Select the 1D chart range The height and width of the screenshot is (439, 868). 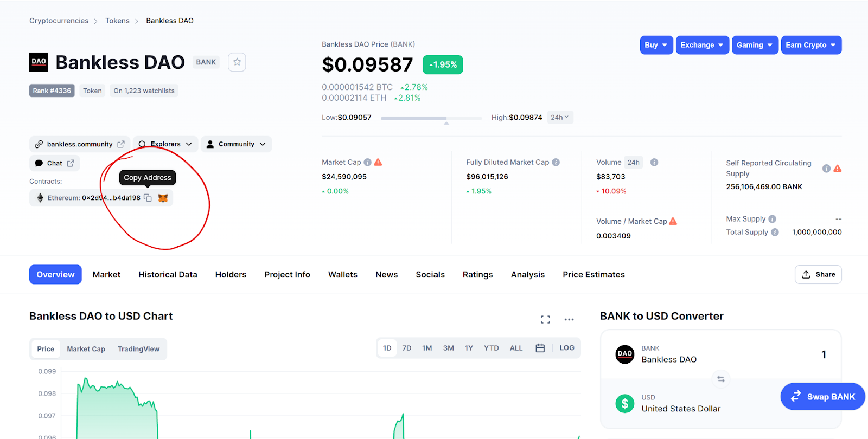387,348
